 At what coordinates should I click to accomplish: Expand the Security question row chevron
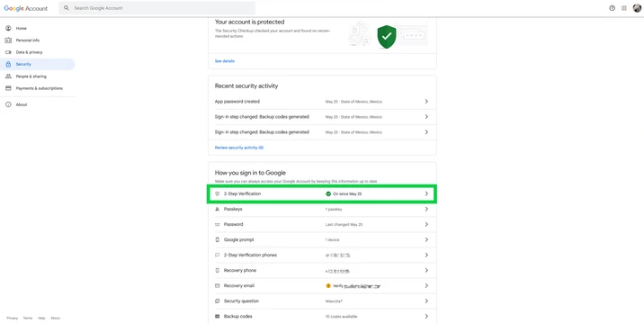coord(426,301)
